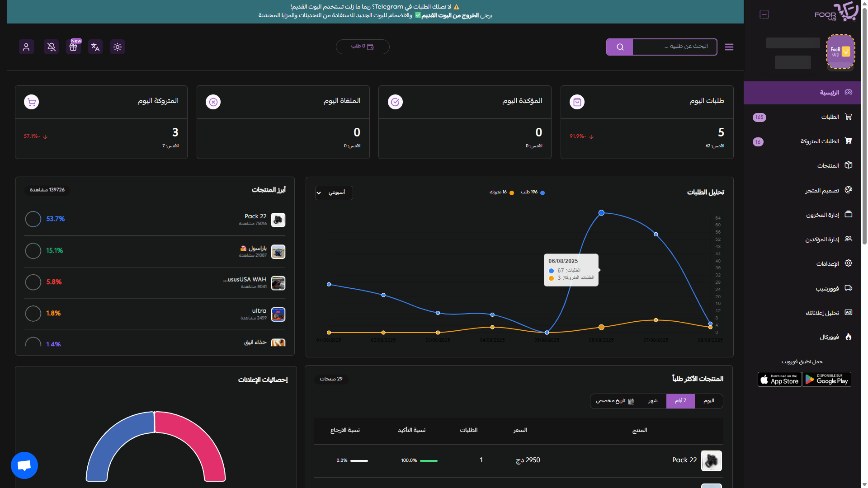868x488 pixels.
Task: Click the 100% confirmation progress bar for Pack 22
Action: click(428, 460)
